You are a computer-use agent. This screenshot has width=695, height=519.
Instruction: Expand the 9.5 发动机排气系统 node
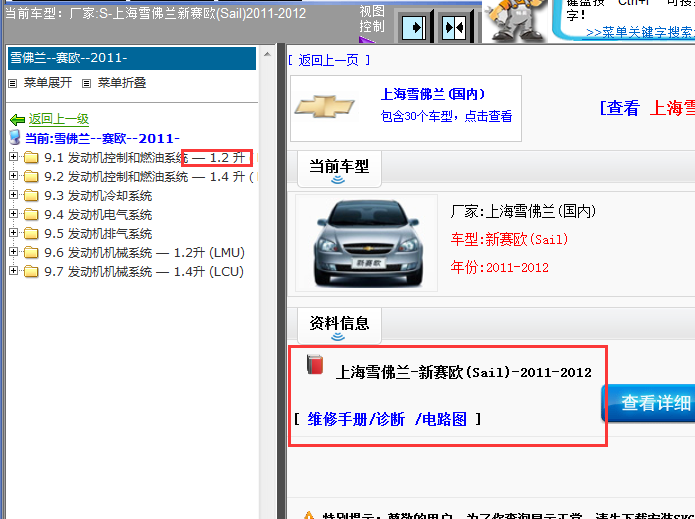pyautogui.click(x=13, y=232)
